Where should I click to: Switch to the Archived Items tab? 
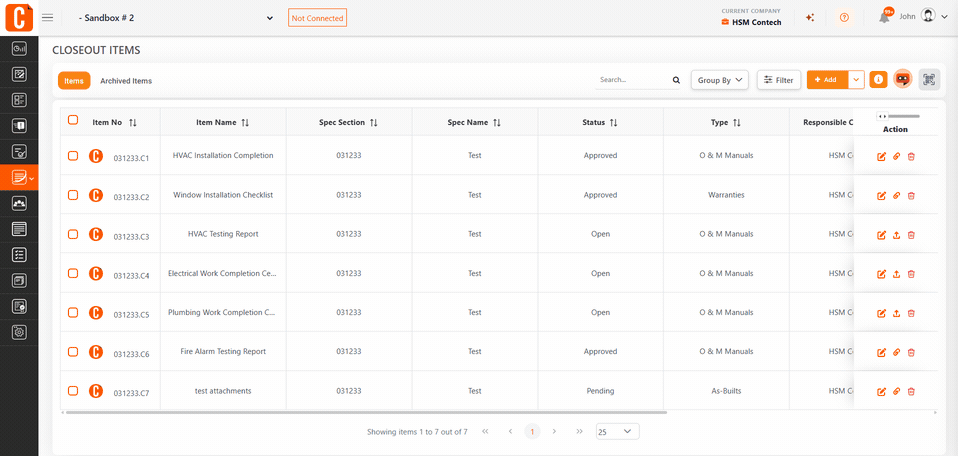coord(126,81)
